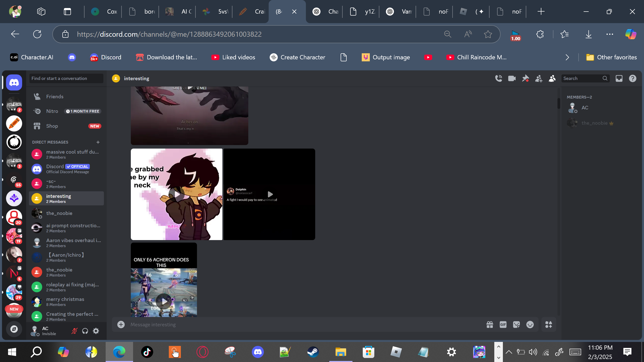Open the GIF picker
Viewport: 644px width, 362px height.
point(503,325)
